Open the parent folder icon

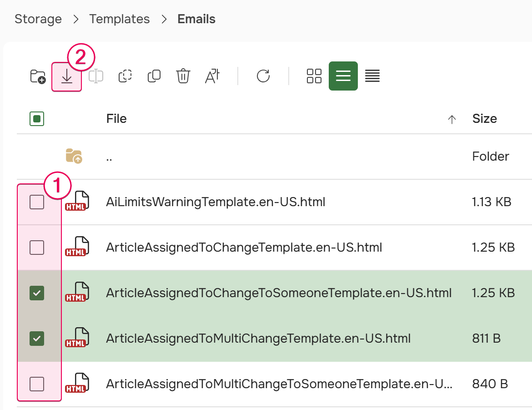74,156
